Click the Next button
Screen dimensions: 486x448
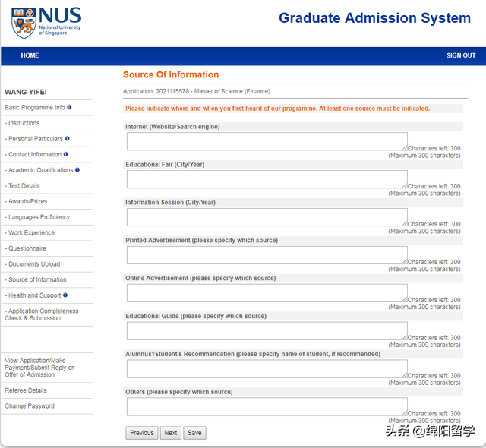[170, 433]
